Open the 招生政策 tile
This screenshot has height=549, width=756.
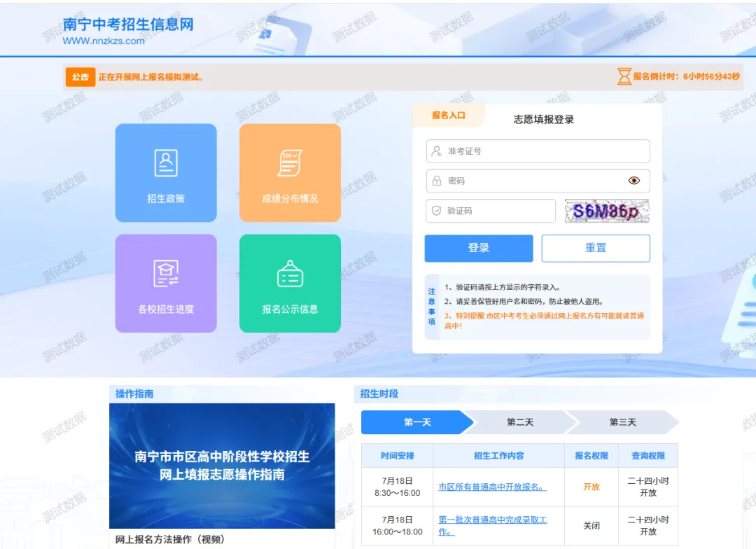click(166, 173)
